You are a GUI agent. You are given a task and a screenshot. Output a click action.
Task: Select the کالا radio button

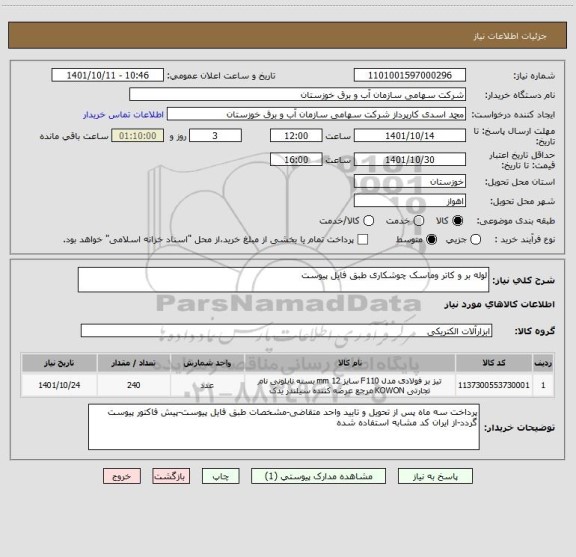click(x=458, y=221)
